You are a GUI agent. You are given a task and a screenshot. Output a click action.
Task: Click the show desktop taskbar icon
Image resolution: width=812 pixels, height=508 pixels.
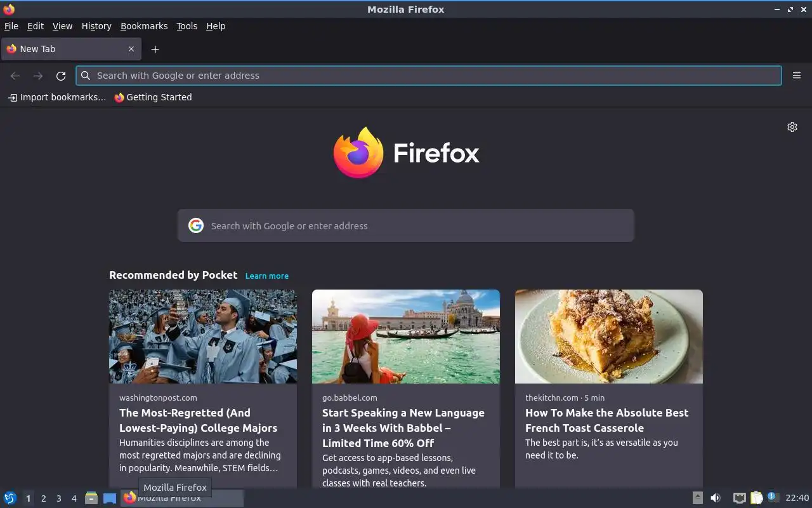click(x=110, y=498)
